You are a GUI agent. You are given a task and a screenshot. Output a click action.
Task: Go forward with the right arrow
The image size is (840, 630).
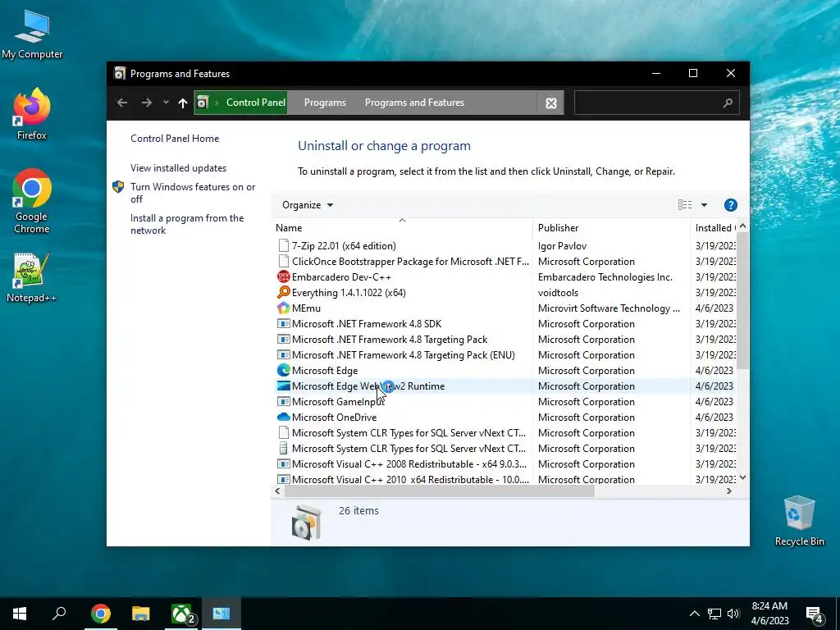(146, 103)
